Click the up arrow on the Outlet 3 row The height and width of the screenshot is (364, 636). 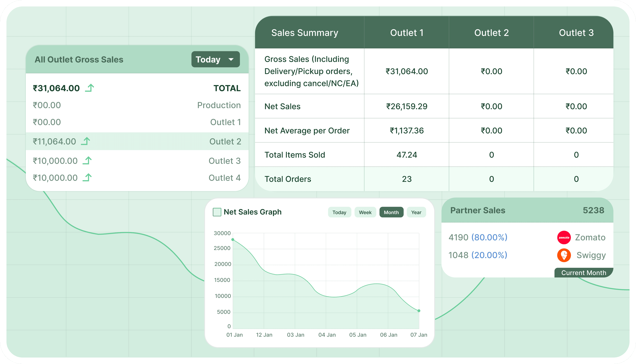pos(87,160)
